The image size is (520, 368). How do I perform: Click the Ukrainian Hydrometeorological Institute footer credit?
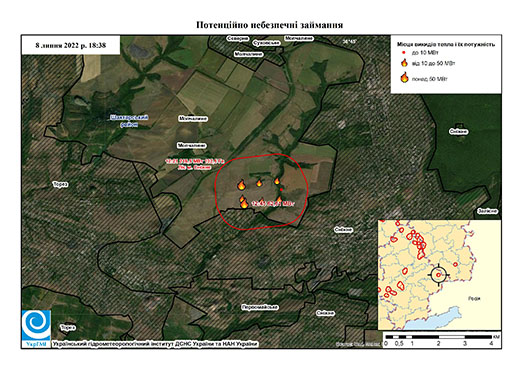[x=155, y=344]
